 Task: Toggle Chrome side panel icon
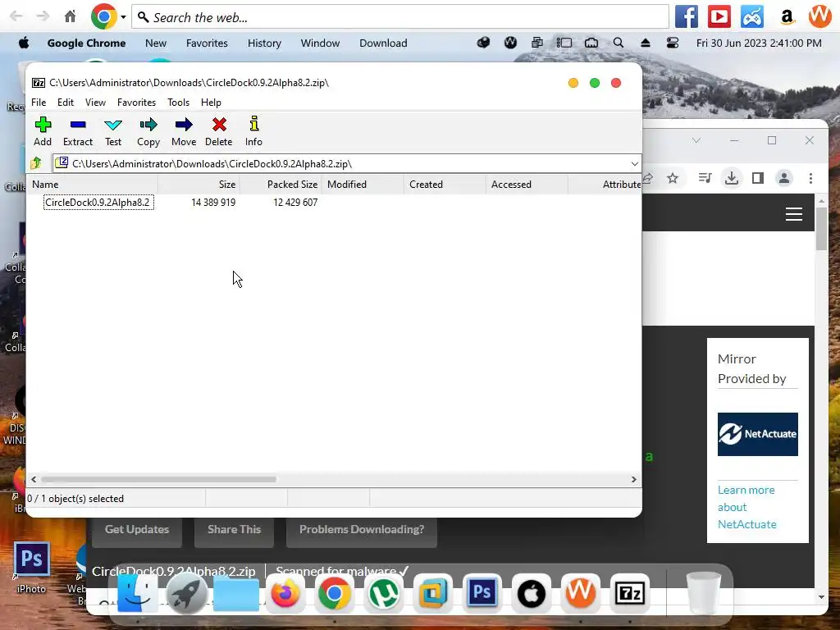click(x=757, y=178)
